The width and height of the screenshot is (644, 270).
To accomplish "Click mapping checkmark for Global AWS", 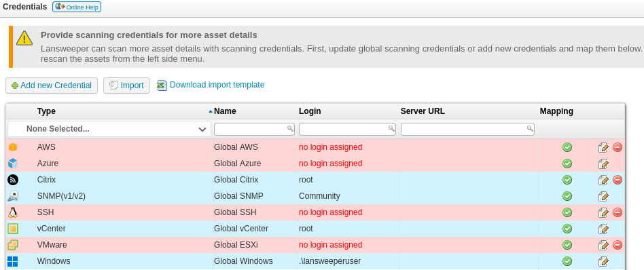I will [x=567, y=147].
